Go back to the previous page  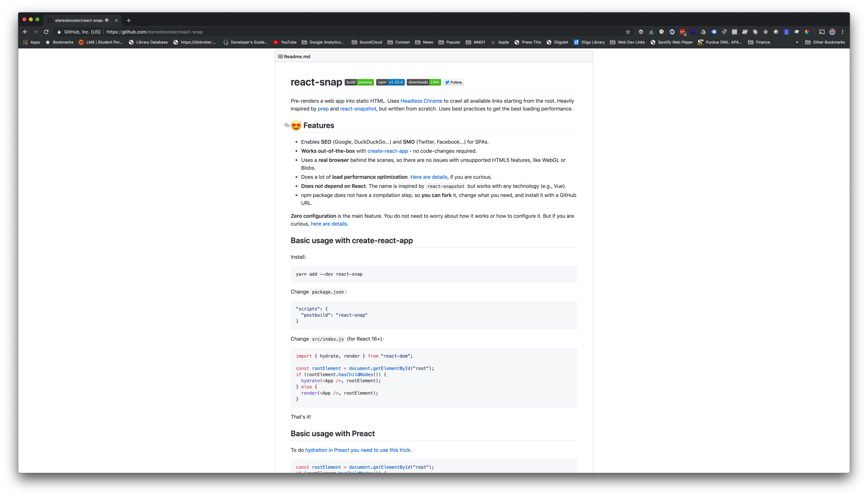point(25,32)
